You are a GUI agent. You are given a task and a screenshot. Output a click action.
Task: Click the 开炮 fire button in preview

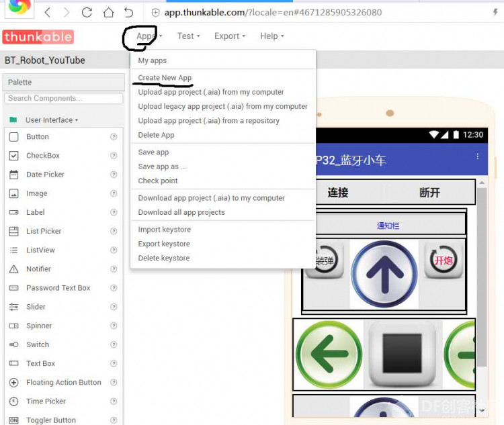pos(444,259)
